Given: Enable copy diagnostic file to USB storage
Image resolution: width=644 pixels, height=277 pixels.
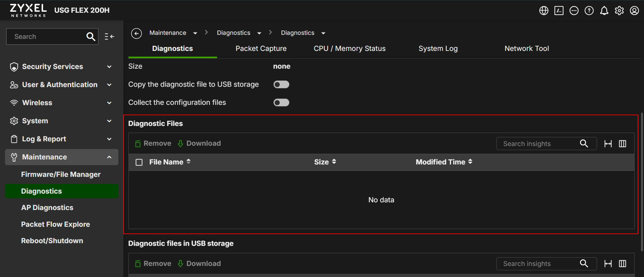Looking at the screenshot, I should click(x=281, y=84).
